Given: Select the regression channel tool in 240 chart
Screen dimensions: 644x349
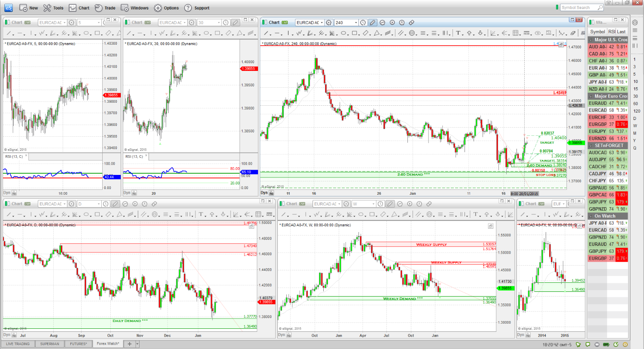Looking at the screenshot, I should [389, 33].
